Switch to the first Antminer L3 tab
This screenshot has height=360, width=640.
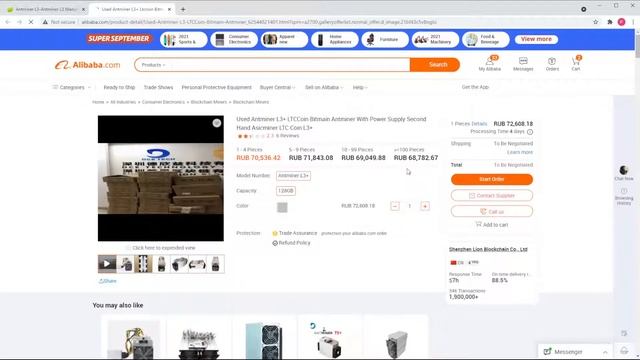(45, 9)
